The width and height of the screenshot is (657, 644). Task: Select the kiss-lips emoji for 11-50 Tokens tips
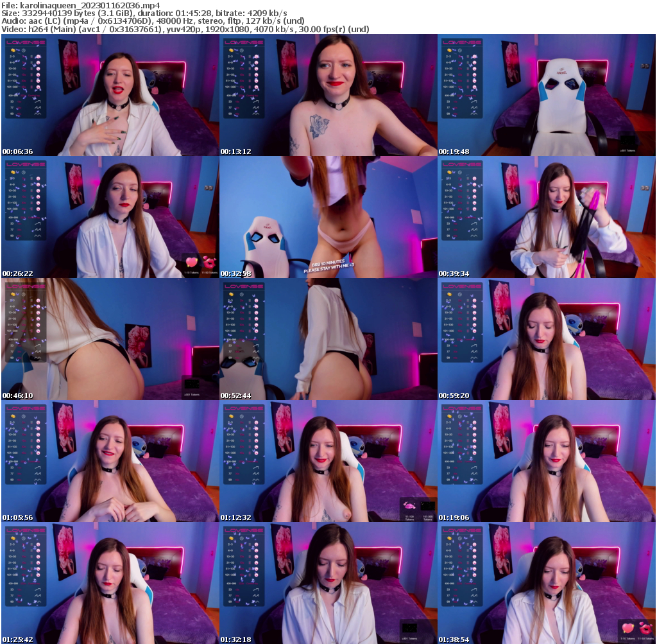tap(209, 262)
